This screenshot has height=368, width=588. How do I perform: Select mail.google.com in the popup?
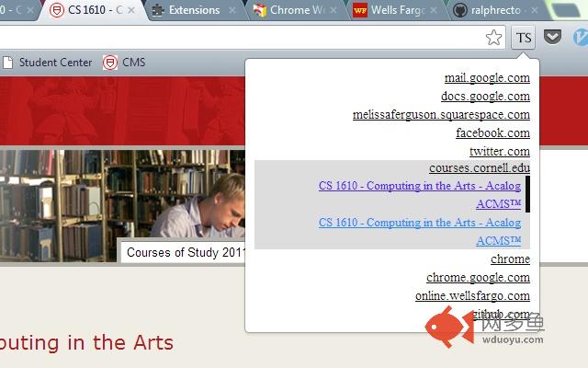tap(487, 77)
